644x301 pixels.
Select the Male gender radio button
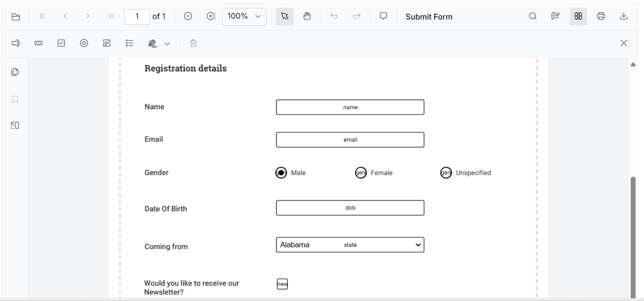tap(281, 173)
